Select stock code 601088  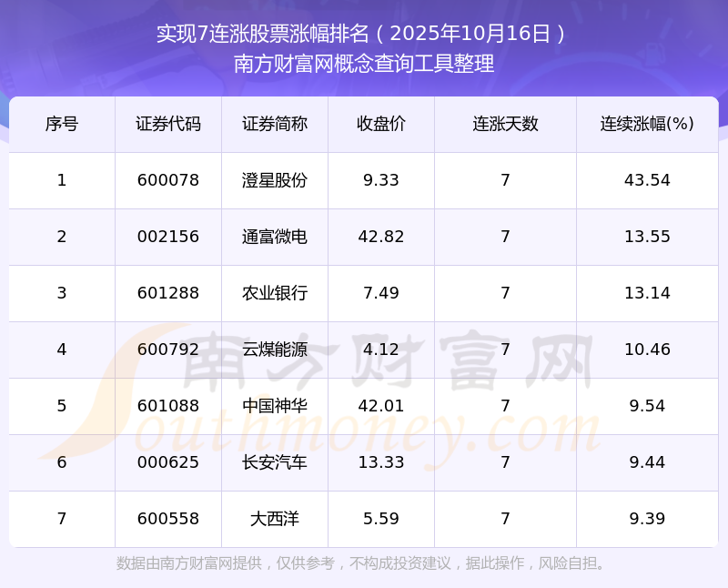168,406
